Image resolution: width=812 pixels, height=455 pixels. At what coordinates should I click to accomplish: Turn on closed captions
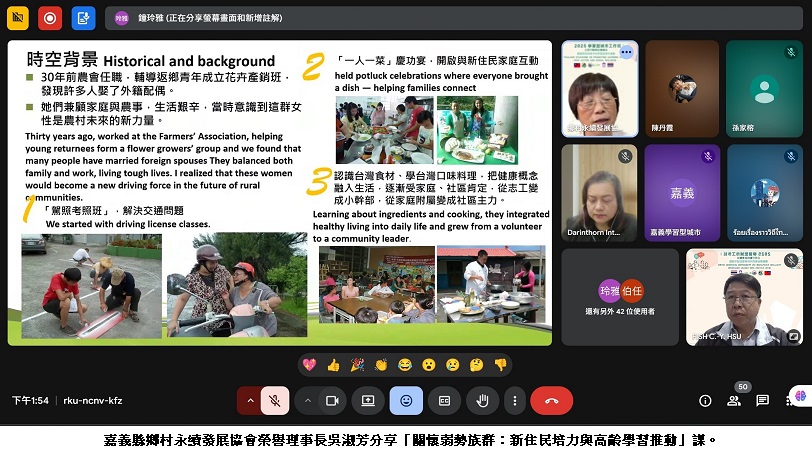(x=444, y=400)
